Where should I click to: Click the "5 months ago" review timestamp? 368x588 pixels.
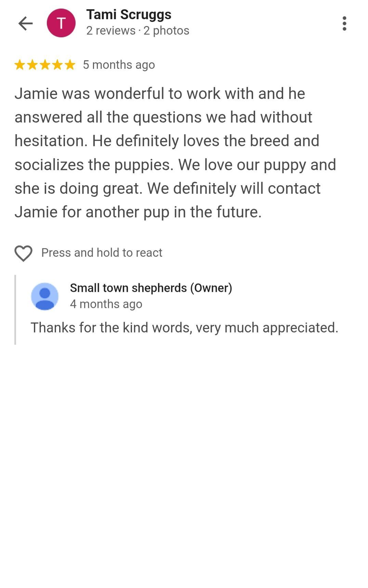(119, 65)
